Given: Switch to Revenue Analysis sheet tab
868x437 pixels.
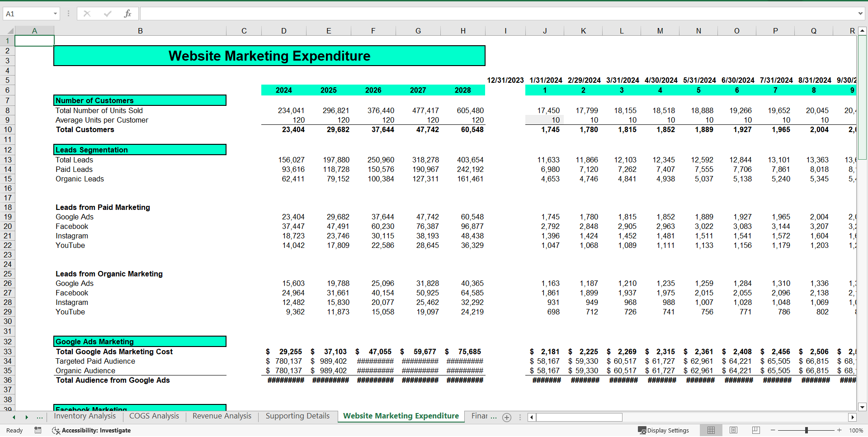Looking at the screenshot, I should click(x=222, y=416).
